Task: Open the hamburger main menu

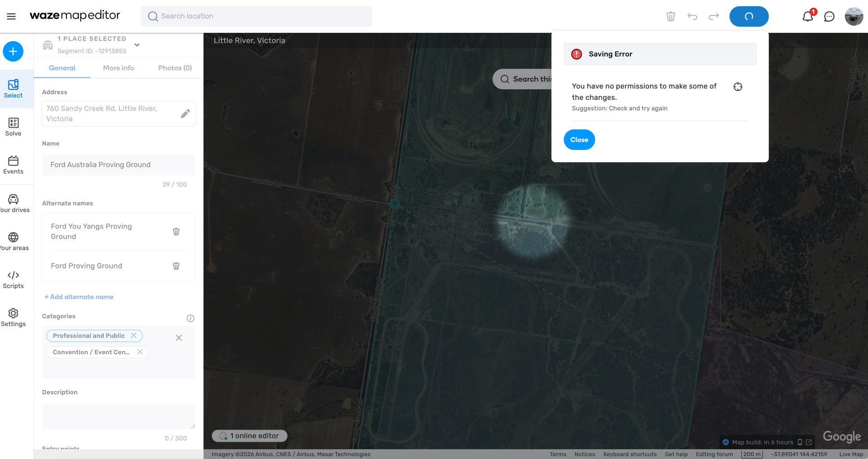Action: (11, 16)
